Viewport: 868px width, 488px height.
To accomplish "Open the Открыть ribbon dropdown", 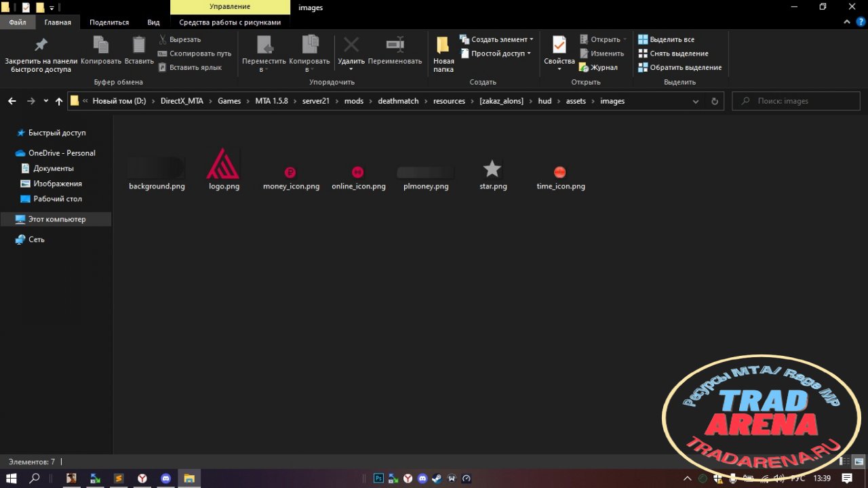I will click(x=604, y=39).
